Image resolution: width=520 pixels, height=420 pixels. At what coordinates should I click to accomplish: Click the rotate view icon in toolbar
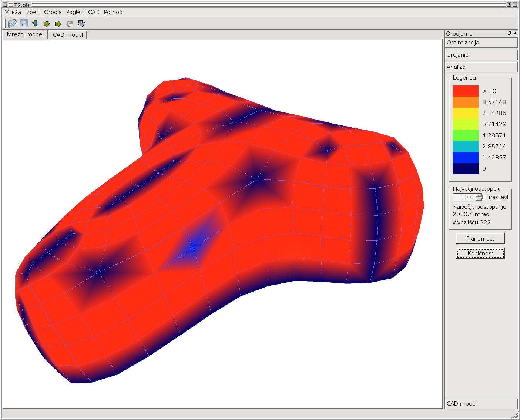click(81, 23)
